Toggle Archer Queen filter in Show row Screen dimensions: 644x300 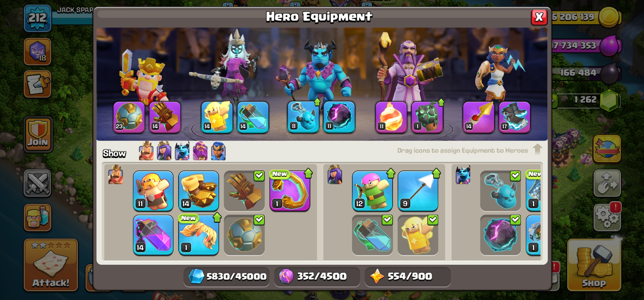164,151
